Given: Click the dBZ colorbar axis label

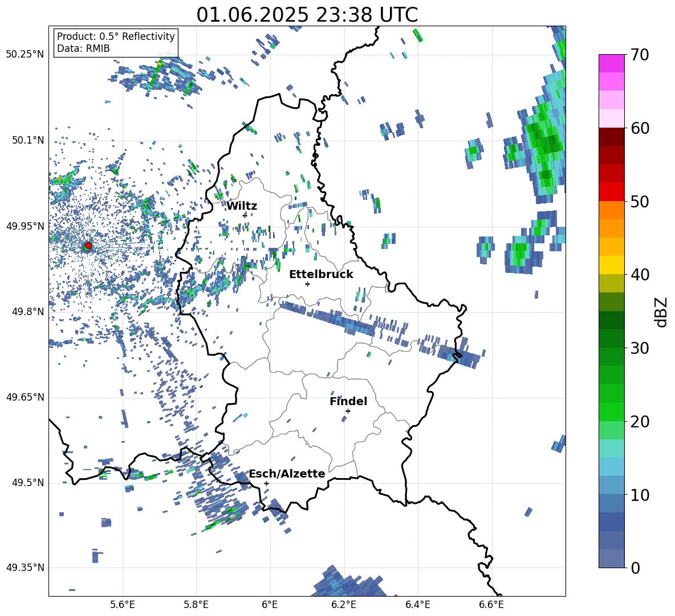Looking at the screenshot, I should click(x=662, y=312).
